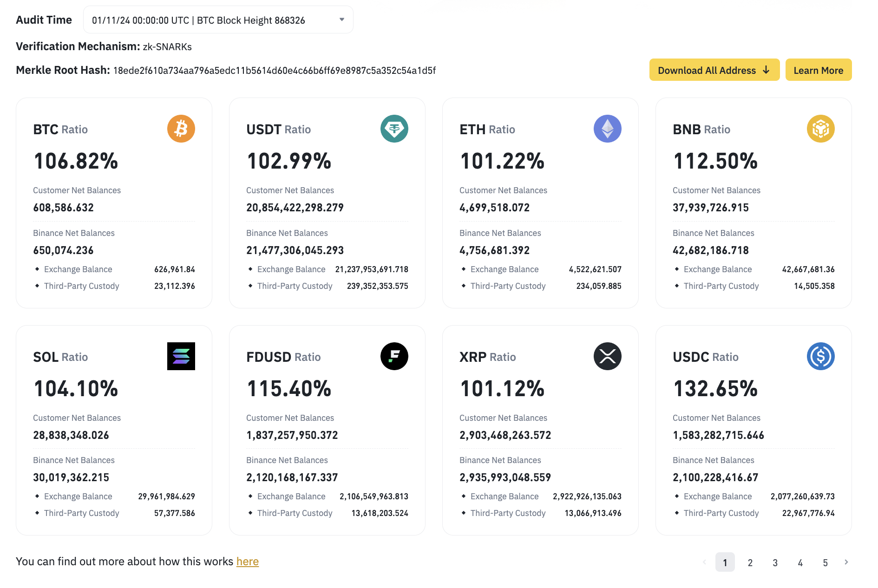Click the BTC Ratio percentage value
Viewport: 878px width, 588px height.
pyautogui.click(x=76, y=161)
